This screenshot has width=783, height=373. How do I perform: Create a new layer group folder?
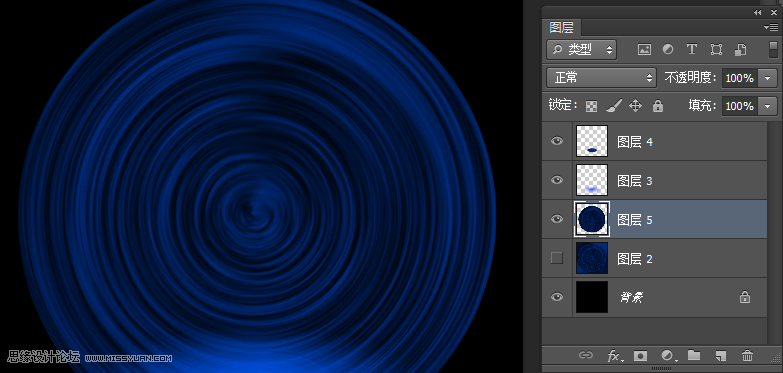tap(694, 355)
